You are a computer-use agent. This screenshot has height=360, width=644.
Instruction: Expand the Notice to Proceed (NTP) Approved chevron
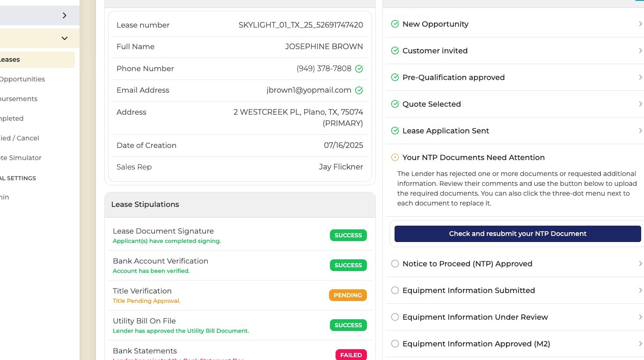pyautogui.click(x=640, y=264)
